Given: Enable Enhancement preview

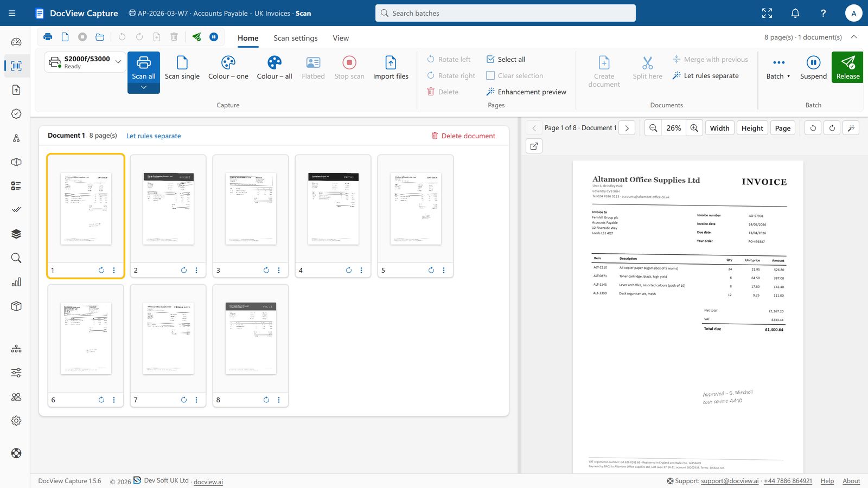Looking at the screenshot, I should point(526,92).
